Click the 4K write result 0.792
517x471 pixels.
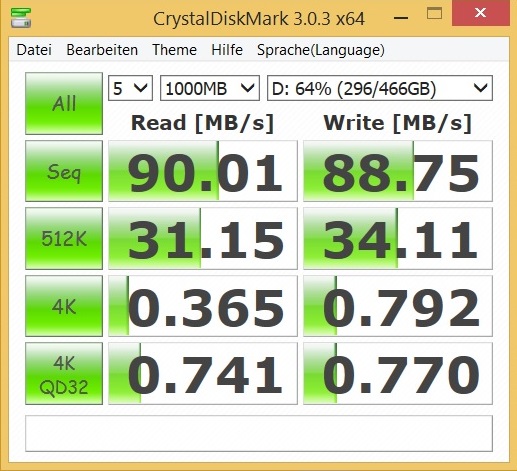coord(398,306)
